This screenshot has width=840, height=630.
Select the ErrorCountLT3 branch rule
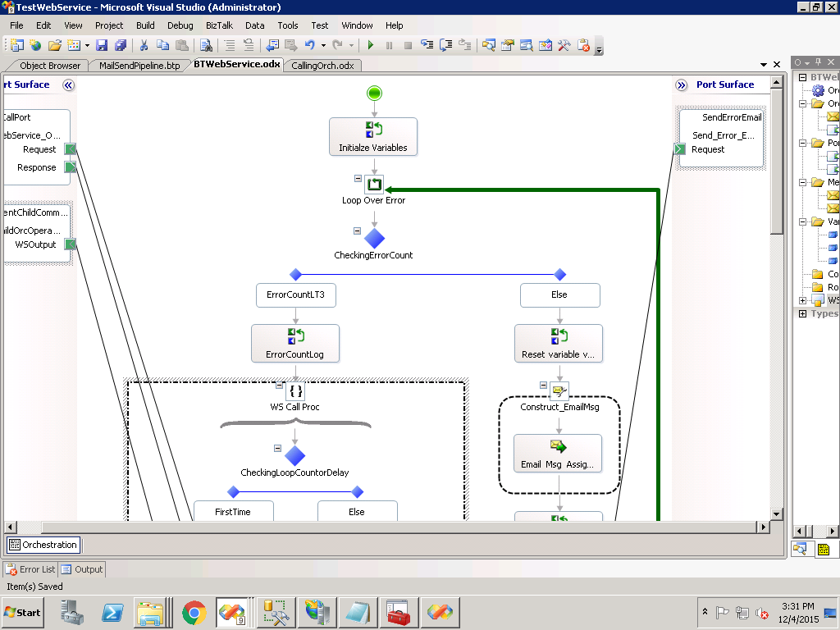tap(295, 295)
